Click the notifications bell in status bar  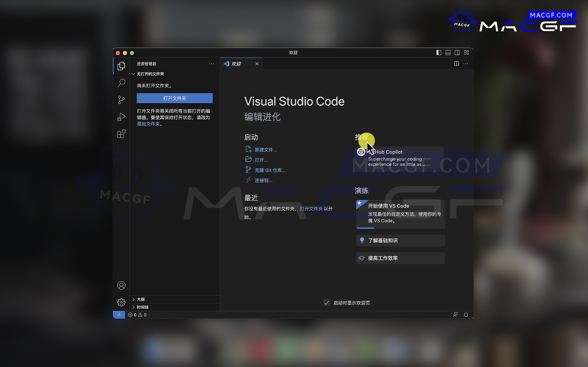coord(466,315)
